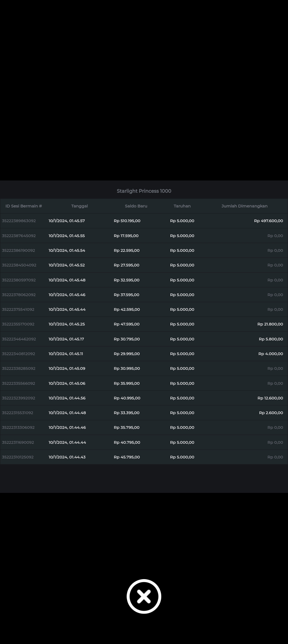288x644 pixels.
Task: Select the row dated 10/1/2024, 01.45.11
Action: point(66,354)
